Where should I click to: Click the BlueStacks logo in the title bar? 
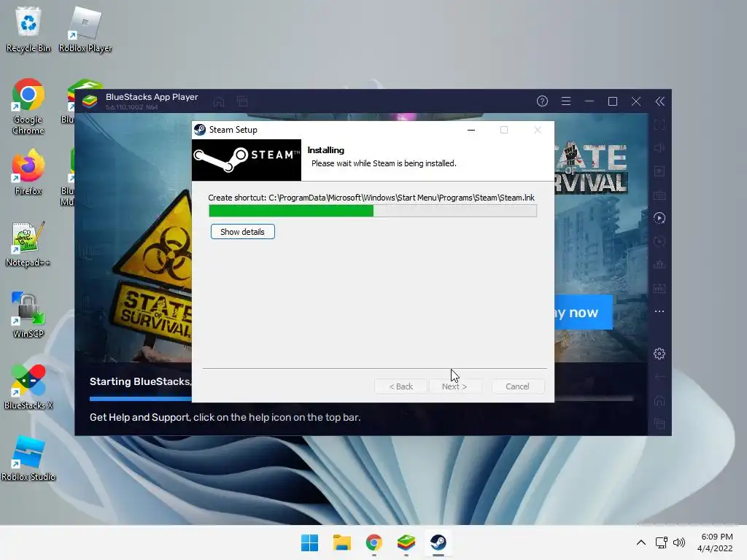[90, 101]
